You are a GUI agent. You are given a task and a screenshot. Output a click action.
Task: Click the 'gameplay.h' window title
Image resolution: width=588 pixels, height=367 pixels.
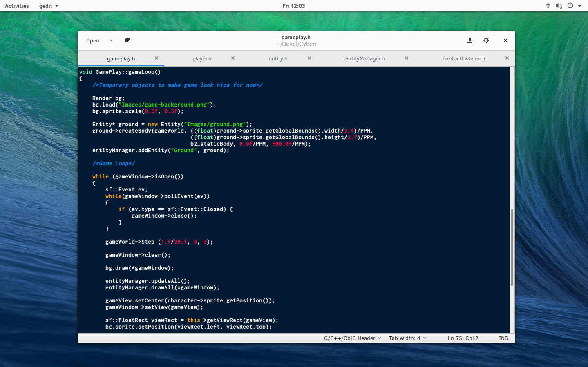pos(296,38)
